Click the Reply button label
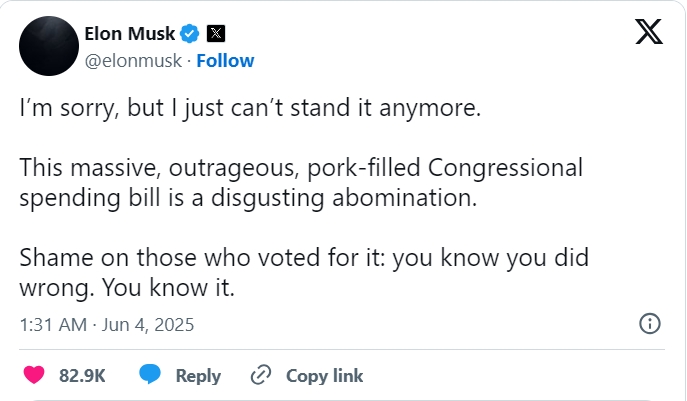 (198, 376)
